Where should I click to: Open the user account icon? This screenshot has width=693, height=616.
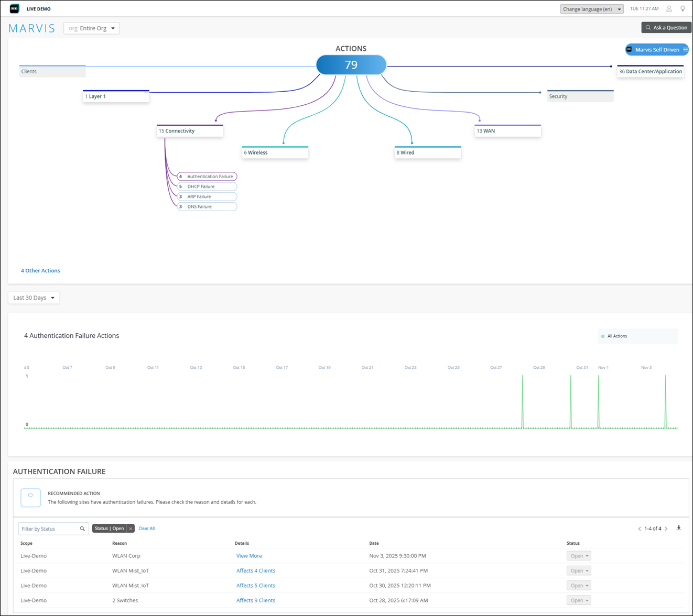(669, 9)
